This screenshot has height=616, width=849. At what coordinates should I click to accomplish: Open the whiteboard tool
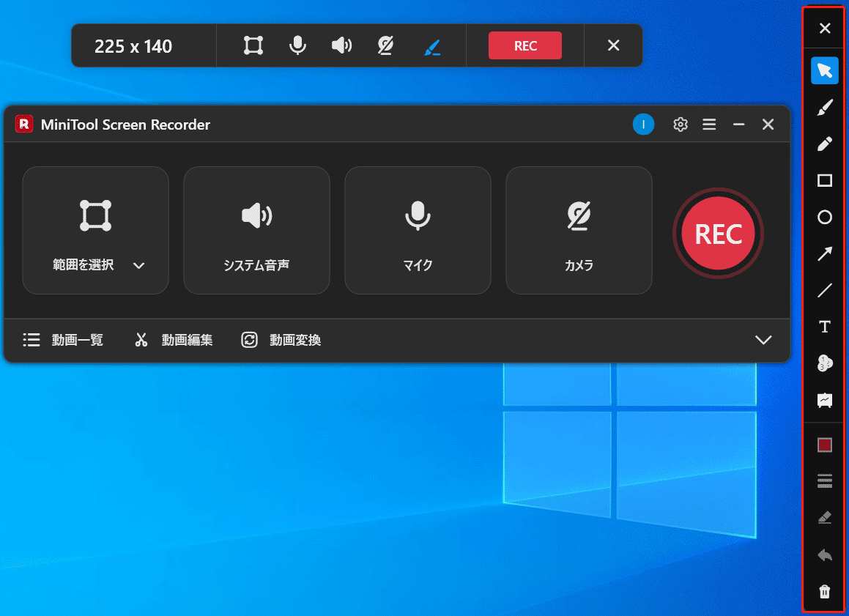click(825, 400)
